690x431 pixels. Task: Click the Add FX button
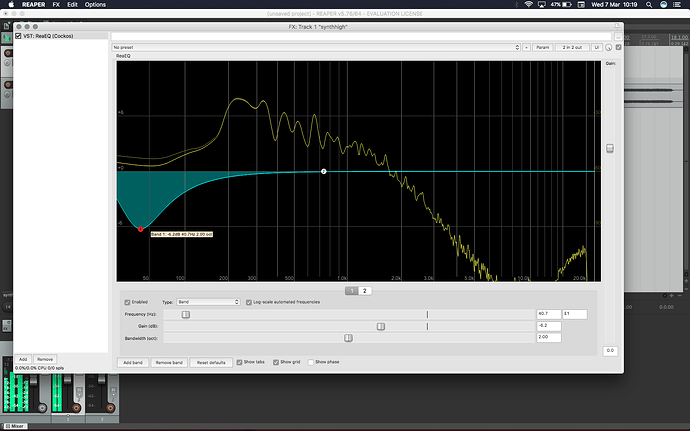pyautogui.click(x=23, y=359)
